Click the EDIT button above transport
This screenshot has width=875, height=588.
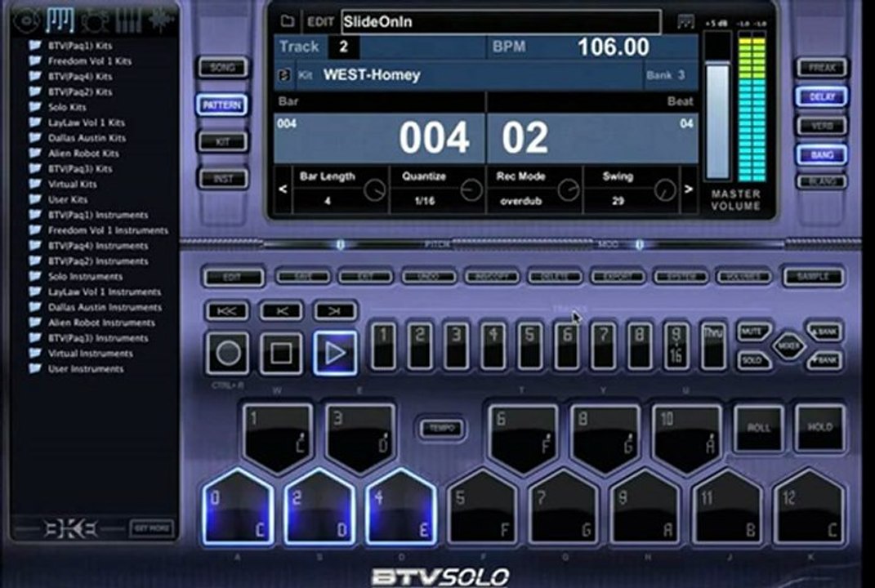coord(233,277)
